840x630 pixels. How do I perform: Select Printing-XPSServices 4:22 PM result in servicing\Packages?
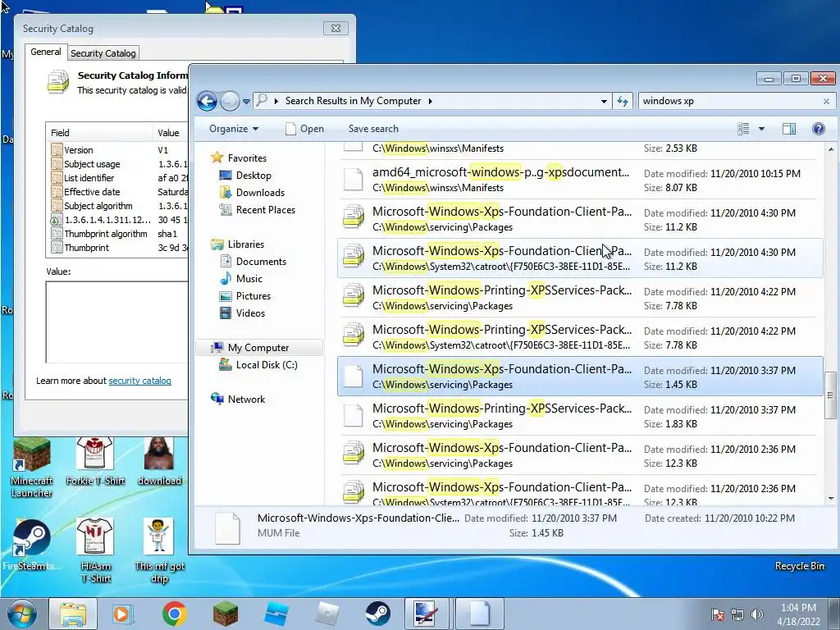point(580,297)
